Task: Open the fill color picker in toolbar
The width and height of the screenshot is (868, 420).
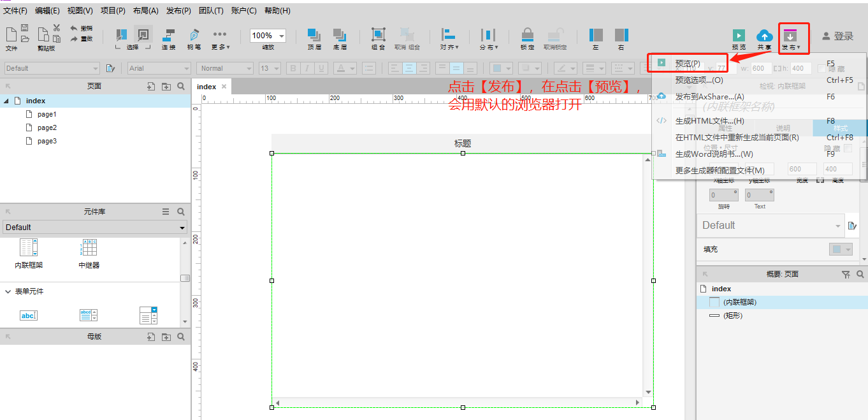Action: 502,68
